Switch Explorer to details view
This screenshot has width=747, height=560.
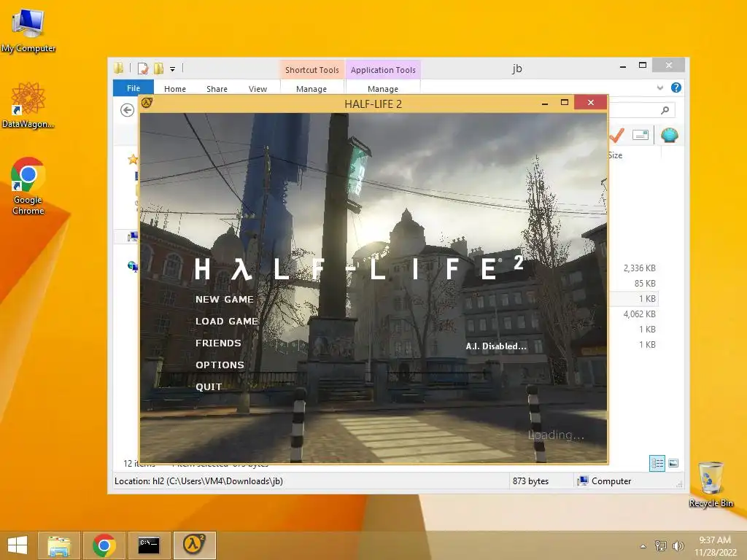(657, 463)
